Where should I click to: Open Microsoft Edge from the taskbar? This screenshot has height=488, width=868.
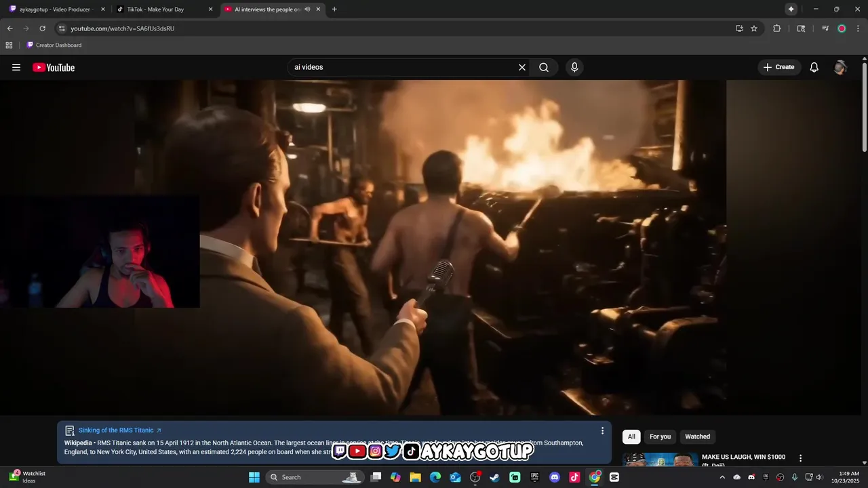click(435, 477)
